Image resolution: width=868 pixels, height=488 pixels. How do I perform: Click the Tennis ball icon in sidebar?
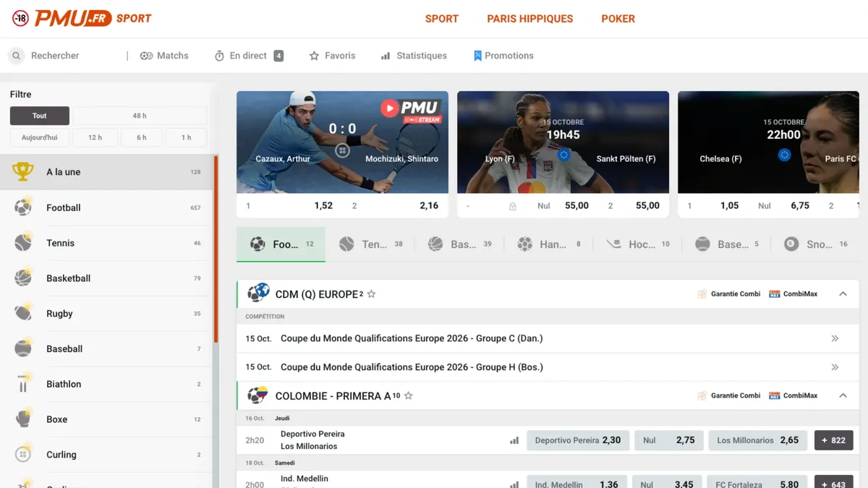click(23, 242)
